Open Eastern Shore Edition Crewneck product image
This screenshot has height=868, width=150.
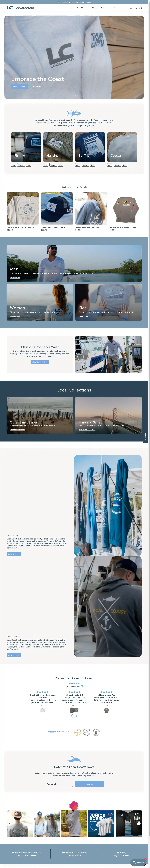point(23,209)
